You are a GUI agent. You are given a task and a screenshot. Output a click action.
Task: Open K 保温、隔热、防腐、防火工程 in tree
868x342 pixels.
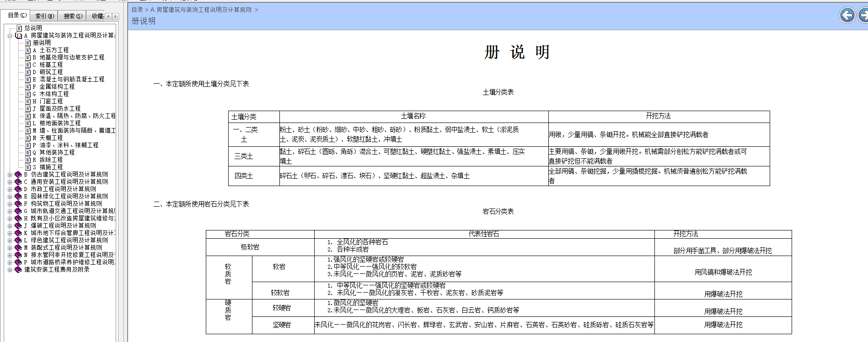point(74,116)
